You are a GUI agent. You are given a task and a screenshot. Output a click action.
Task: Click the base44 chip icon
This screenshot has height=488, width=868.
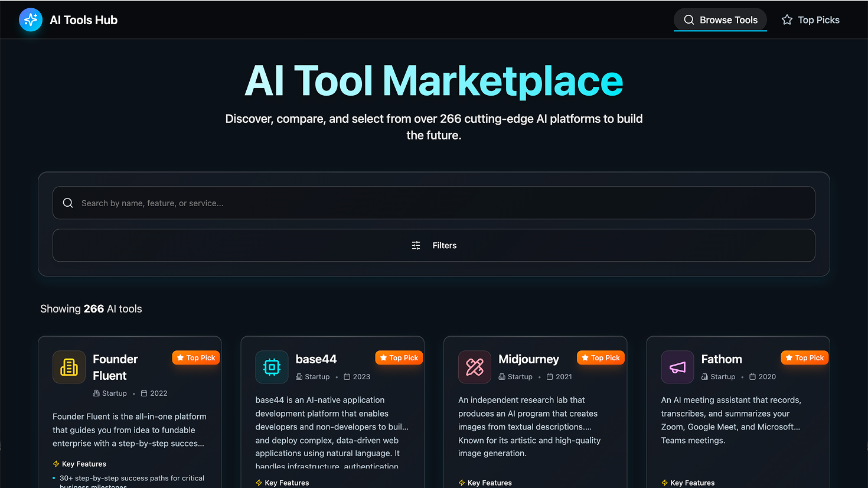tap(272, 367)
